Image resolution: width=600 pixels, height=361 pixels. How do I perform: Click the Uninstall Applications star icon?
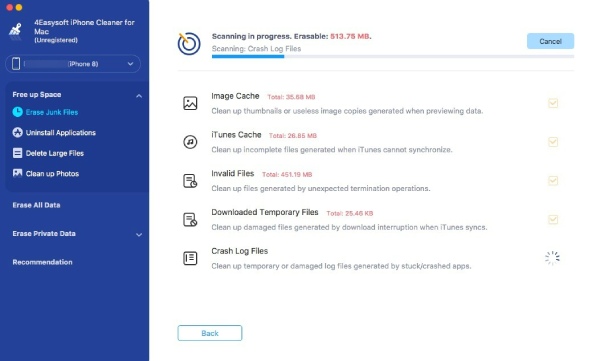(17, 132)
